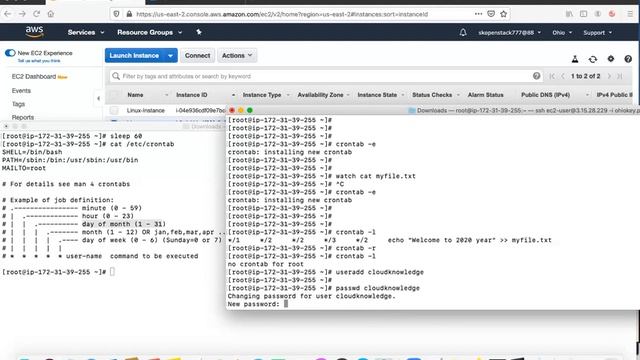
Task: Click the filter help icon in search bar
Action: click(536, 76)
